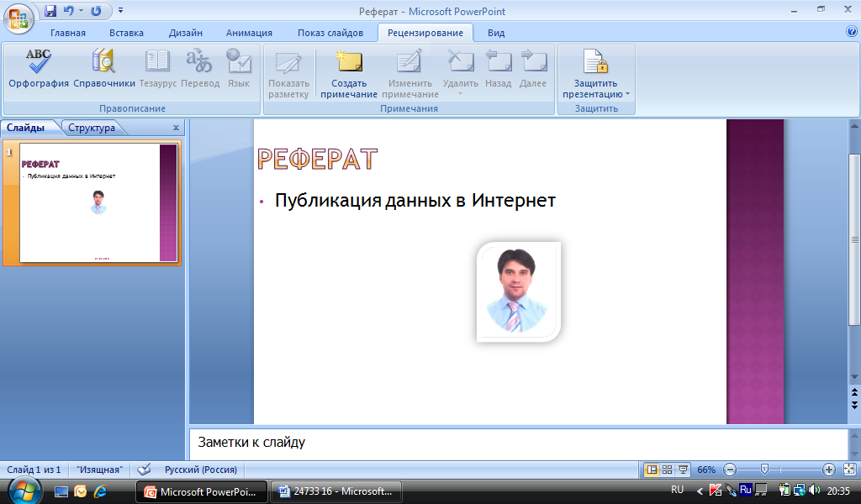Switch to the Структура pane tab
The image size is (861, 504).
(92, 128)
